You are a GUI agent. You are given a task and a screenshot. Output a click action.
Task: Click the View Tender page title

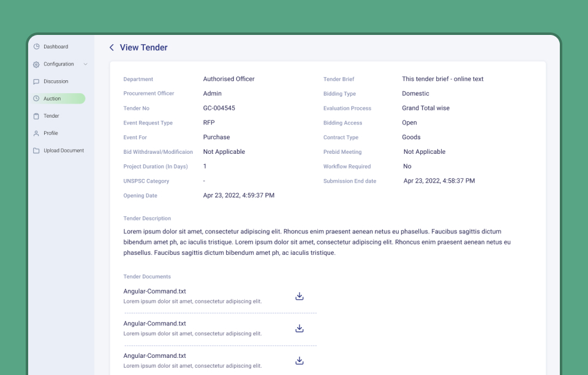143,48
